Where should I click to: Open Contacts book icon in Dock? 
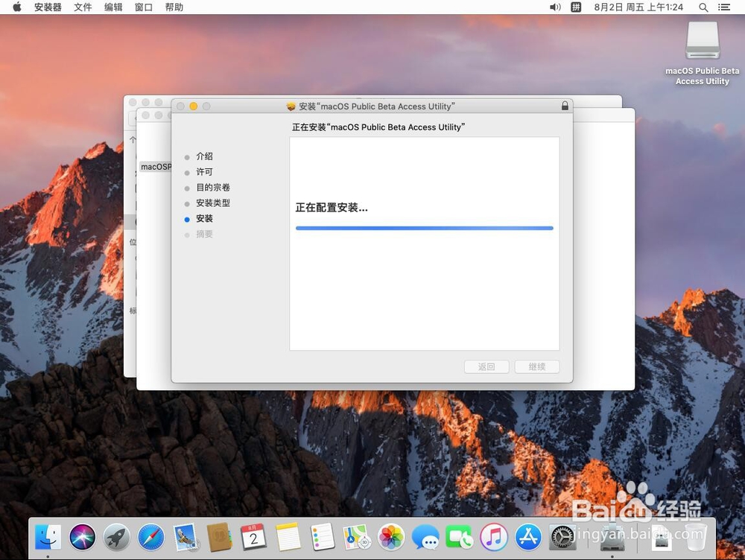point(220,537)
